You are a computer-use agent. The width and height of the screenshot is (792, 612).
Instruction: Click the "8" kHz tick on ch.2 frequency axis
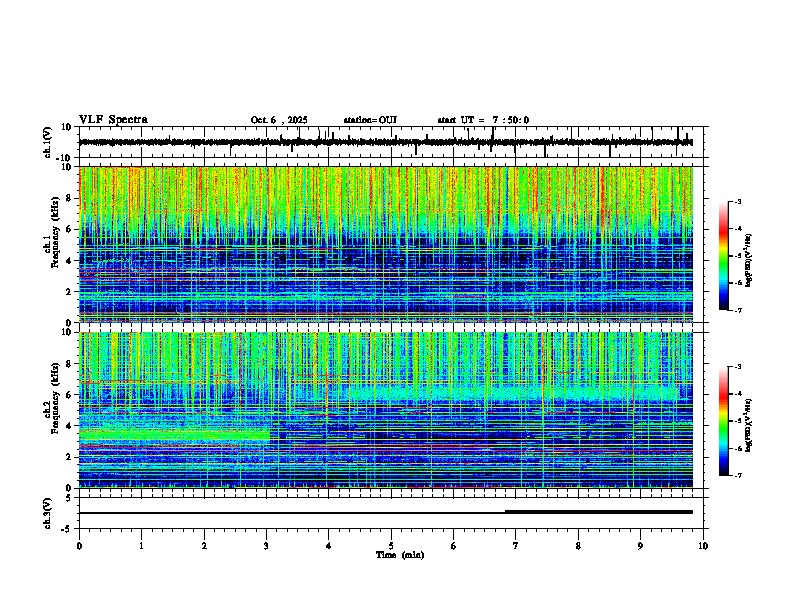pos(70,364)
